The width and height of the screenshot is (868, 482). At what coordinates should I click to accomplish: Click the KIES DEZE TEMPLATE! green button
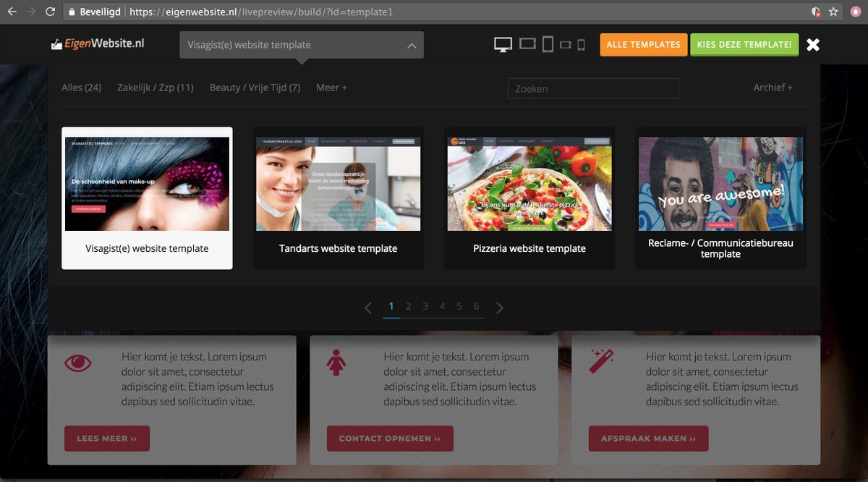pyautogui.click(x=744, y=45)
